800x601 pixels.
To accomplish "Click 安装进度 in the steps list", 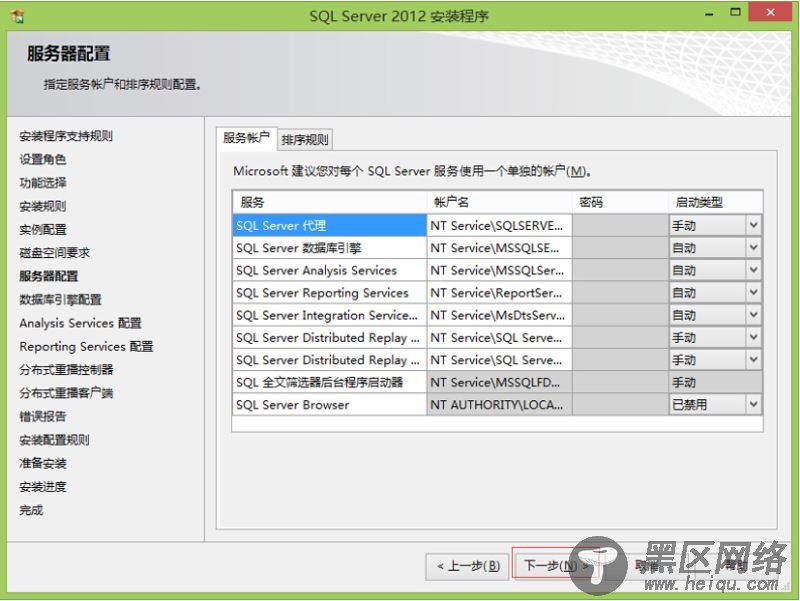I will click(43, 487).
